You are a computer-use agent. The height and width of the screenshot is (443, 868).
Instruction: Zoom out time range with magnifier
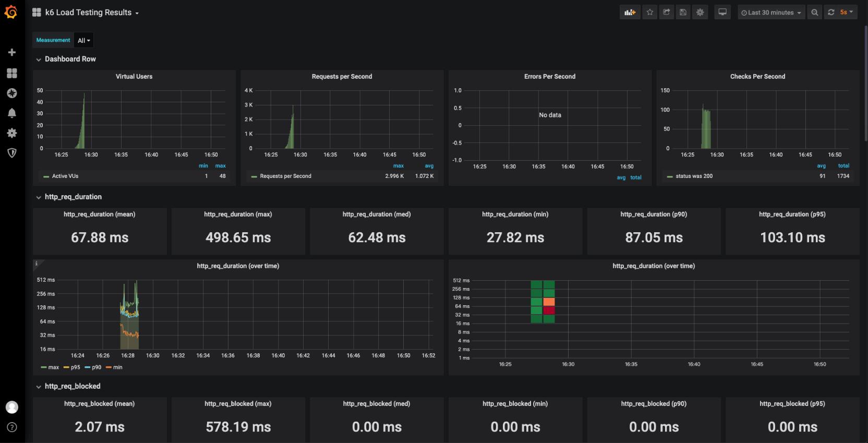[x=815, y=13]
